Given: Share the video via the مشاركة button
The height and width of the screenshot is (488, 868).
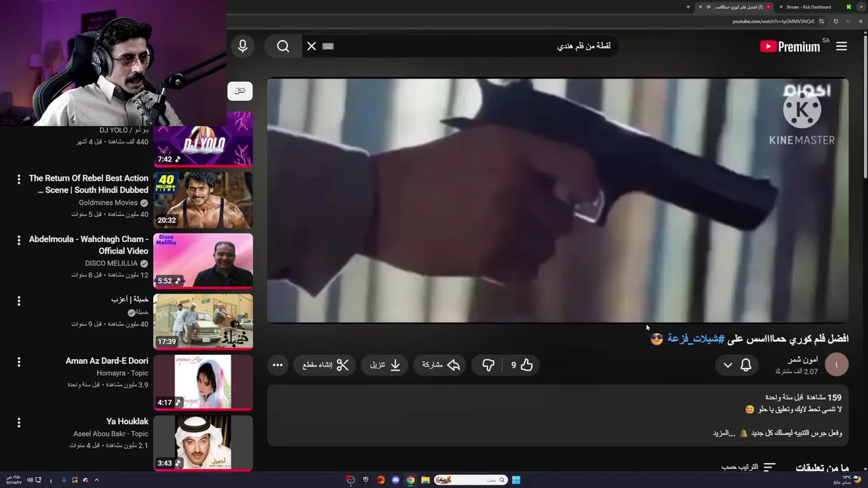Looking at the screenshot, I should pos(441,365).
